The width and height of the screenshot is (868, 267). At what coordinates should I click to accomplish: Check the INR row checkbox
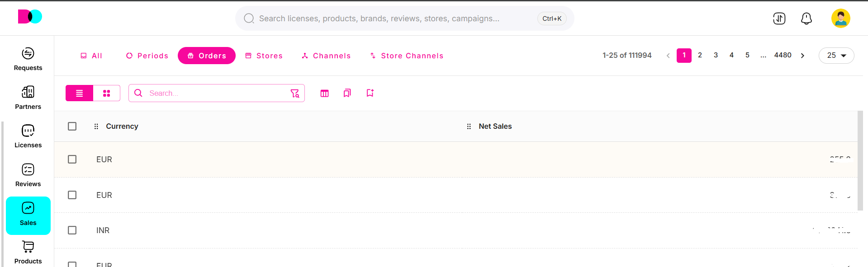pyautogui.click(x=72, y=230)
